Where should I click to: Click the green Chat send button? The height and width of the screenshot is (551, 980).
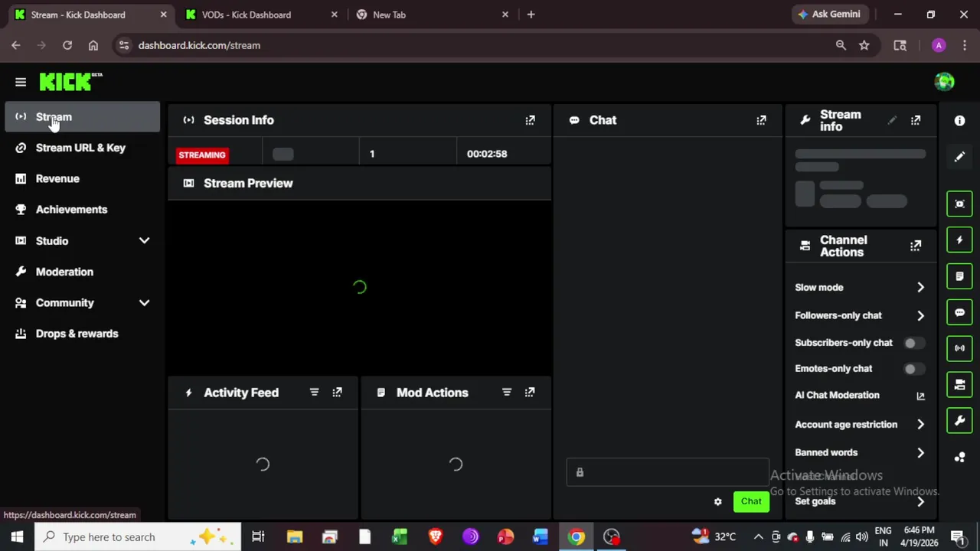coord(751,502)
